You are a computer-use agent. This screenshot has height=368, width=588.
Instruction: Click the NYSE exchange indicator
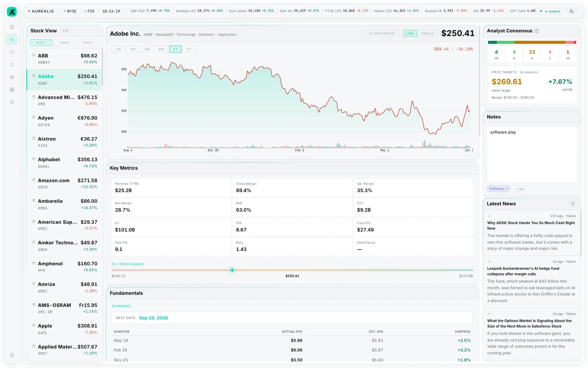pyautogui.click(x=70, y=11)
